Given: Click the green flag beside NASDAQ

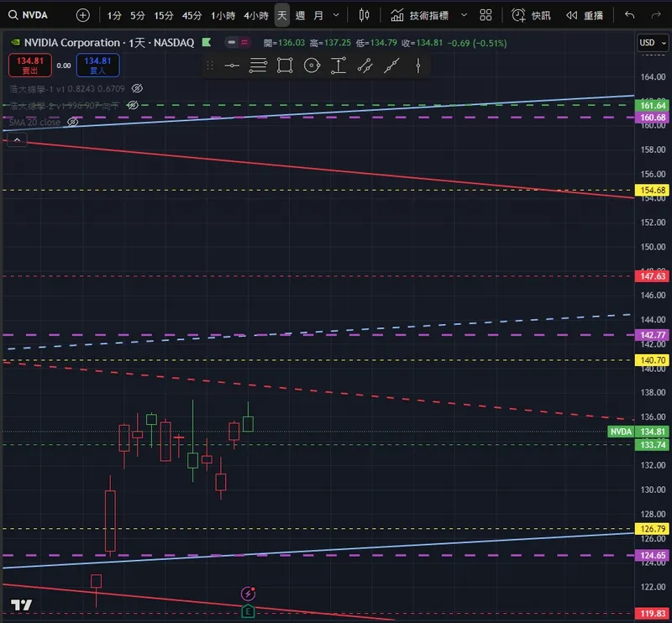Looking at the screenshot, I should pos(207,42).
